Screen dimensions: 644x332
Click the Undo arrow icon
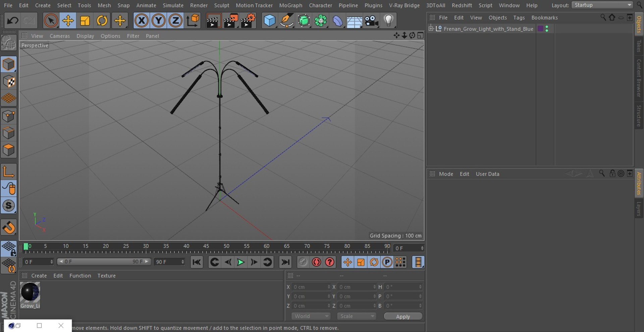pyautogui.click(x=13, y=21)
